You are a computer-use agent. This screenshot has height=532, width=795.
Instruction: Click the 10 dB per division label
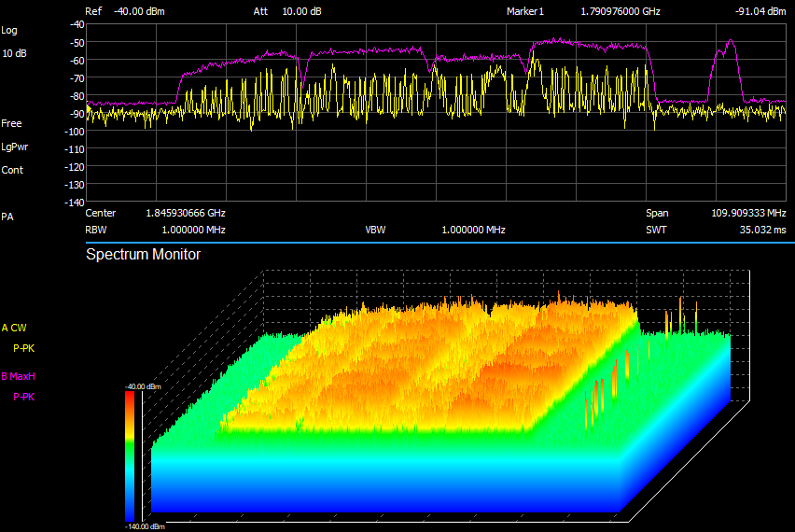tap(15, 53)
